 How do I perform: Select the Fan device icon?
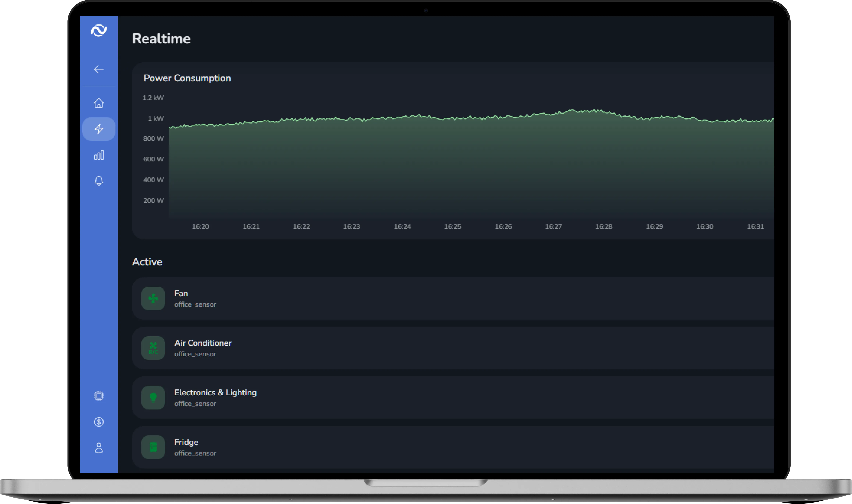[153, 298]
